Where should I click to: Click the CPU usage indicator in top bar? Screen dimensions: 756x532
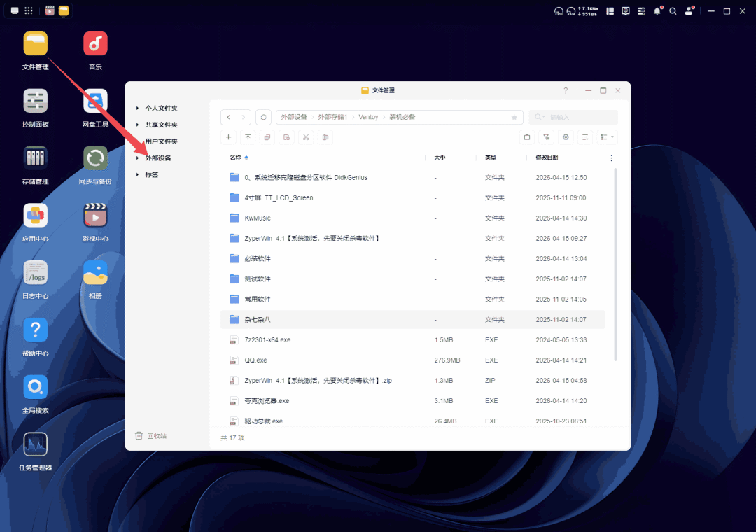[x=559, y=10]
